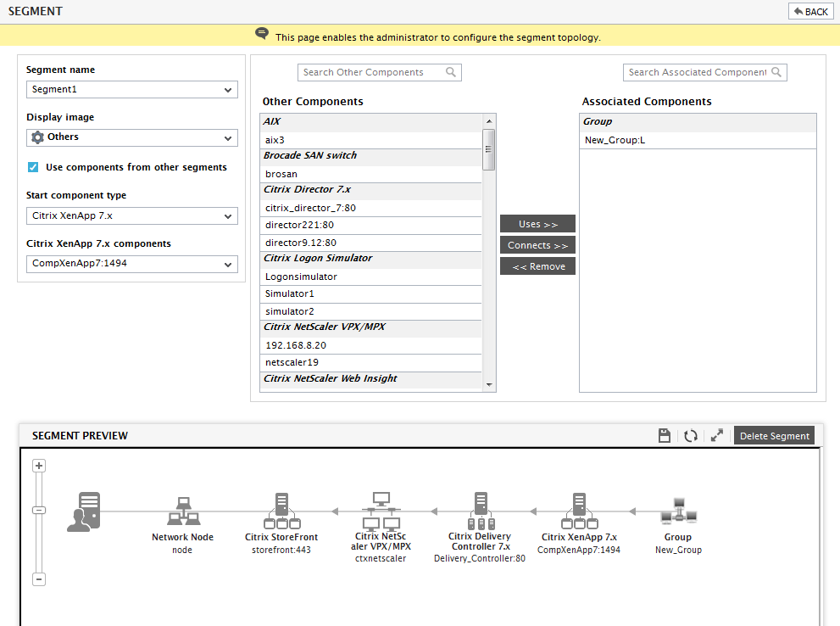Viewport: 840px width, 626px height.
Task: Select Simulator1 entry
Action: [x=370, y=293]
